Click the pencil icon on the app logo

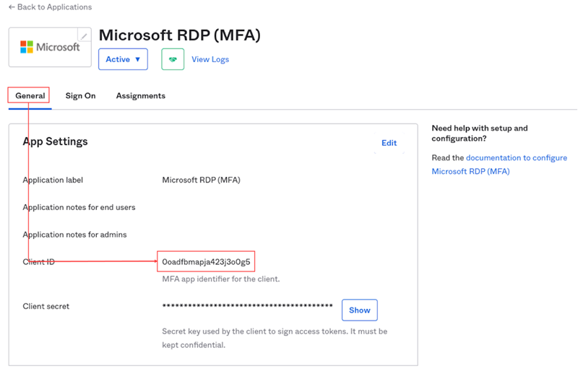[x=85, y=36]
